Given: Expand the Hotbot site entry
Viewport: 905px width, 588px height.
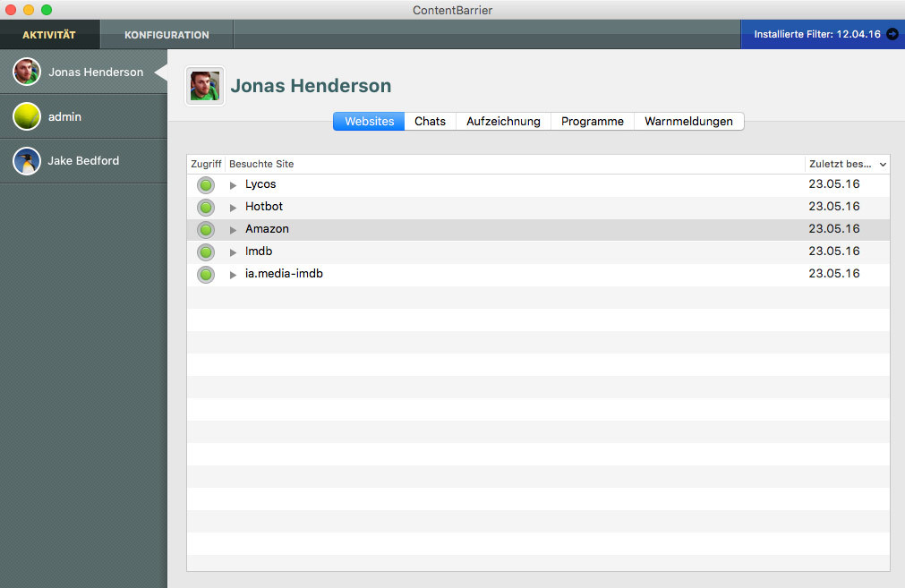Looking at the screenshot, I should (233, 208).
